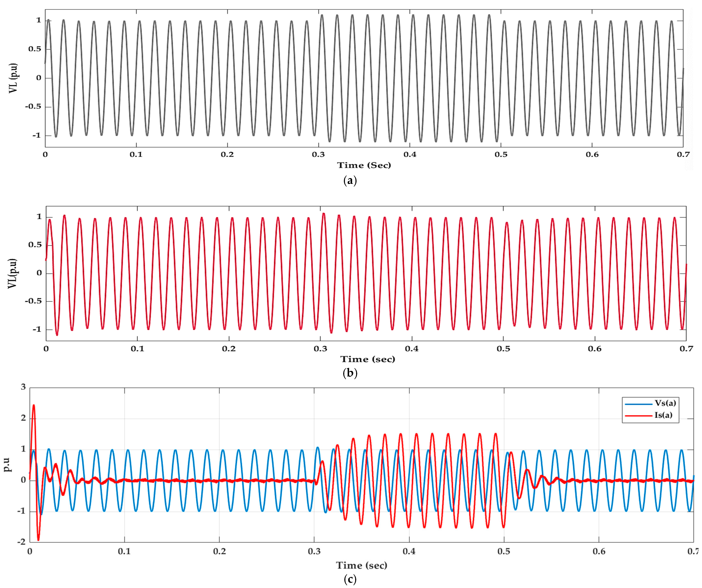Click the Vs(a) legend entry
This screenshot has height=588, width=702.
click(665, 403)
